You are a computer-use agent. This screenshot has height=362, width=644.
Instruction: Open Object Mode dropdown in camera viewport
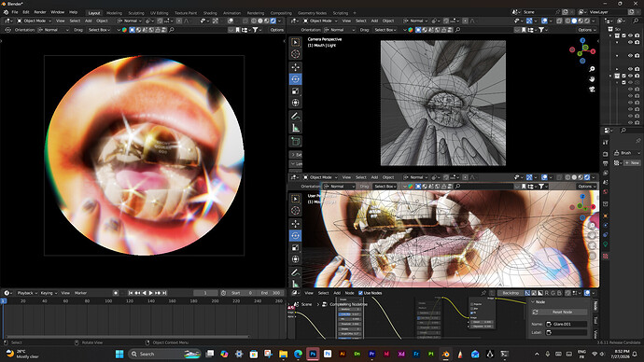pos(320,21)
